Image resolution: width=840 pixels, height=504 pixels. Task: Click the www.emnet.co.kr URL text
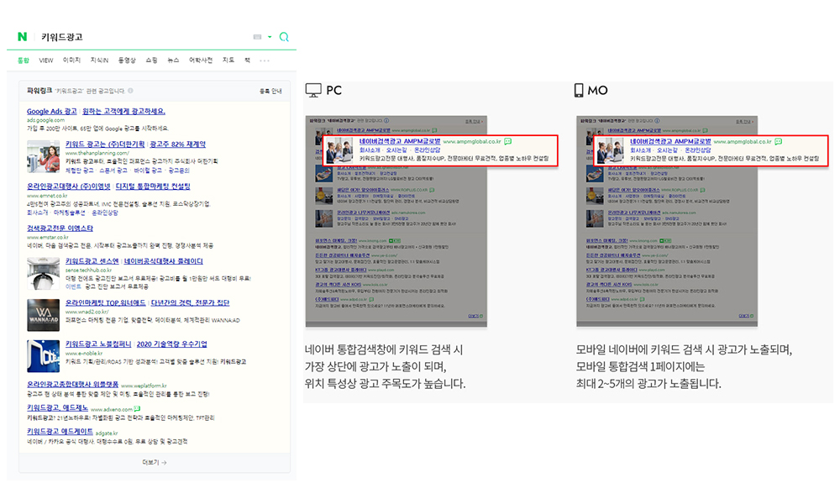pyautogui.click(x=47, y=196)
